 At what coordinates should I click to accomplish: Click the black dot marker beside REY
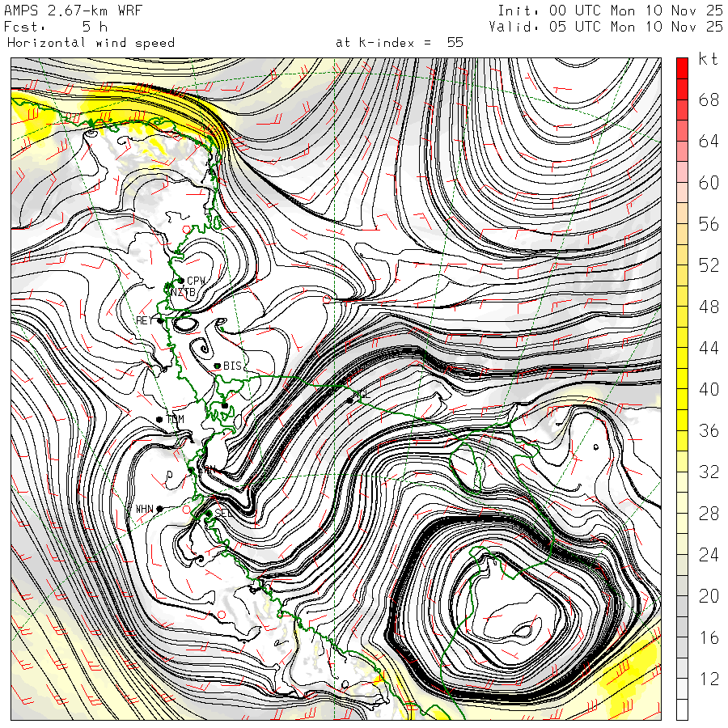[160, 321]
